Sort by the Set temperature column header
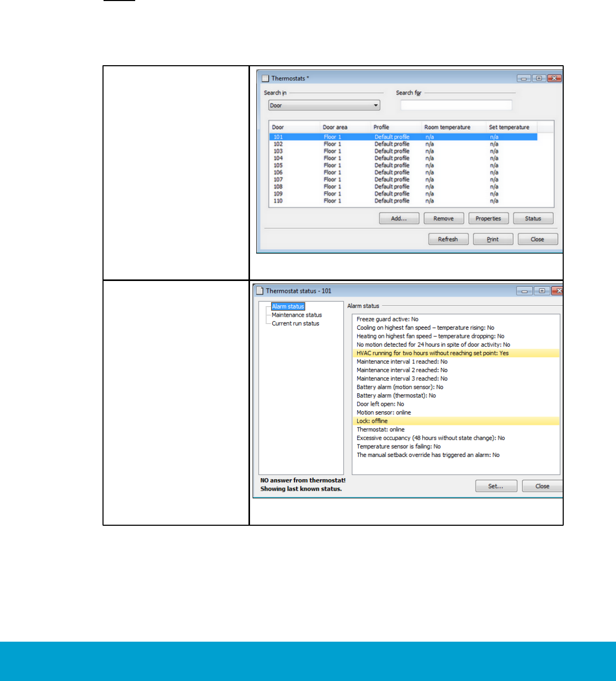Viewport: 616px width, 681px height. [511, 127]
